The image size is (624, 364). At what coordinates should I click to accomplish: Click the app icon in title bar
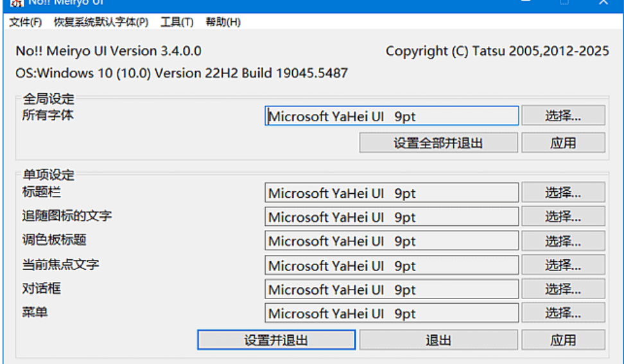(17, 4)
